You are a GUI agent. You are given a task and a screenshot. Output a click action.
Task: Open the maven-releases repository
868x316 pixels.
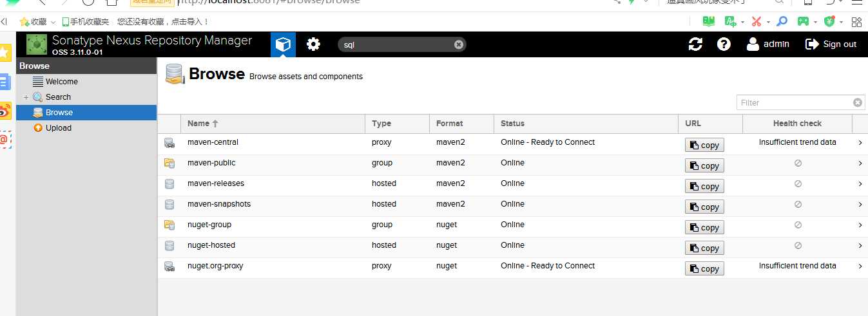216,183
